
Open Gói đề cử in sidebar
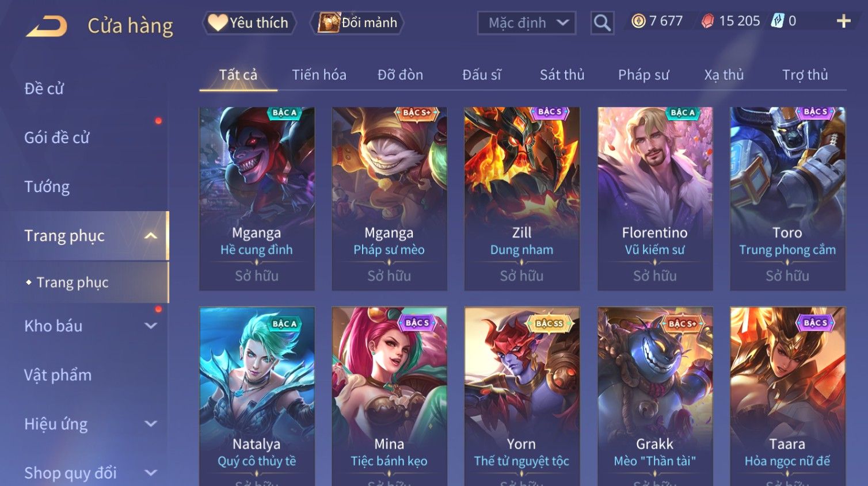point(57,138)
